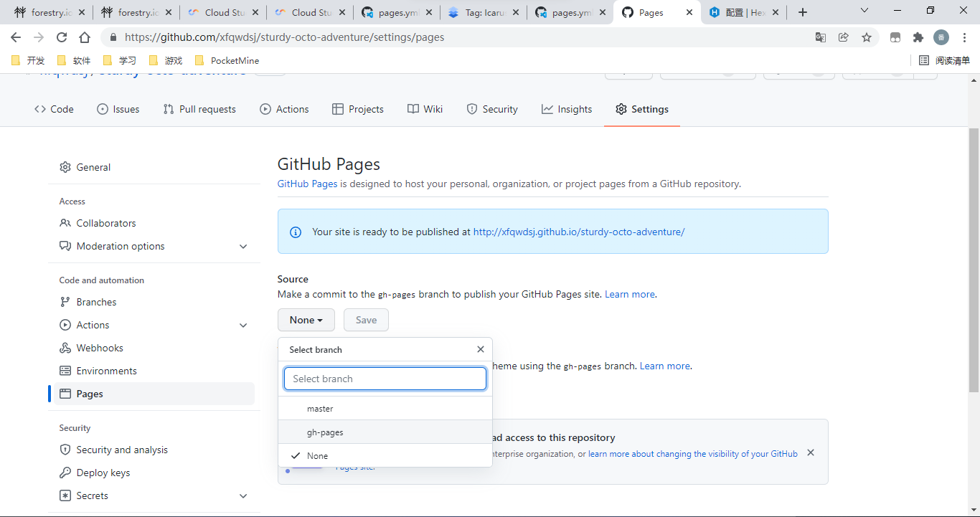Choose the gh-pages branch option
Screen dimensions: 980x517
[x=385, y=432]
